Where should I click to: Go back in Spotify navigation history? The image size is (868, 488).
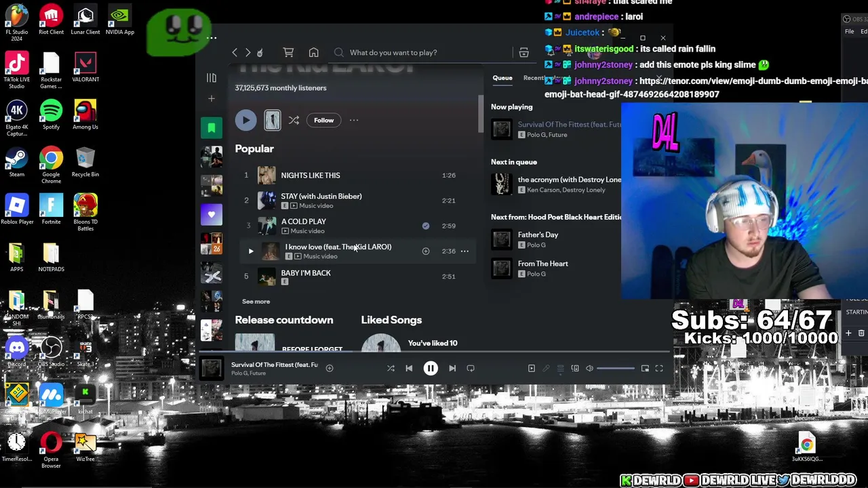pyautogui.click(x=235, y=52)
